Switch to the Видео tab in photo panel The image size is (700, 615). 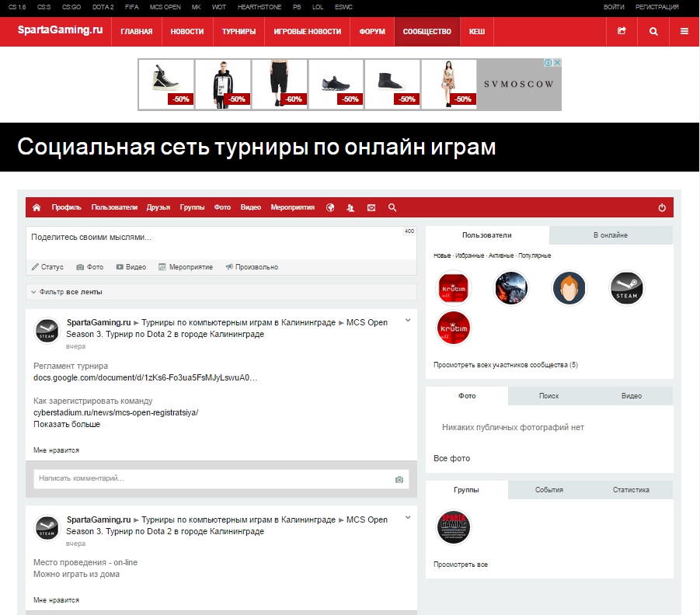point(632,396)
